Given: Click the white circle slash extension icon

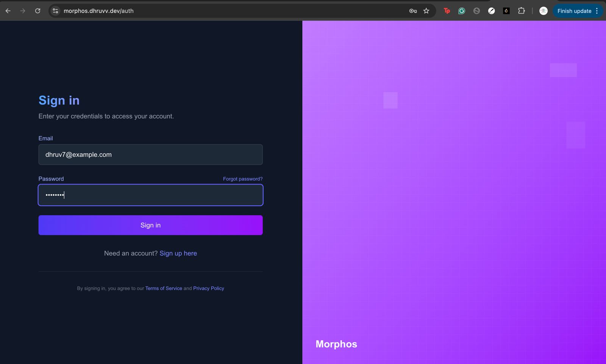Looking at the screenshot, I should coord(492,11).
